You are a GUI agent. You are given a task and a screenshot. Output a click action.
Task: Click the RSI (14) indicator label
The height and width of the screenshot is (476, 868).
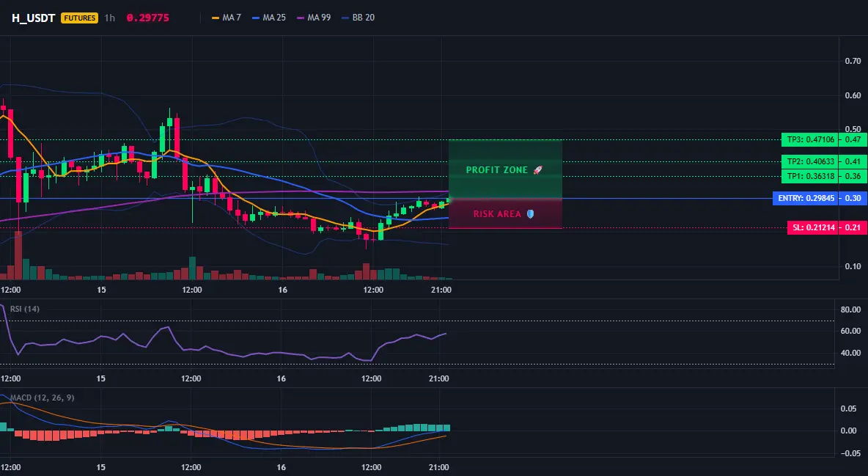25,309
